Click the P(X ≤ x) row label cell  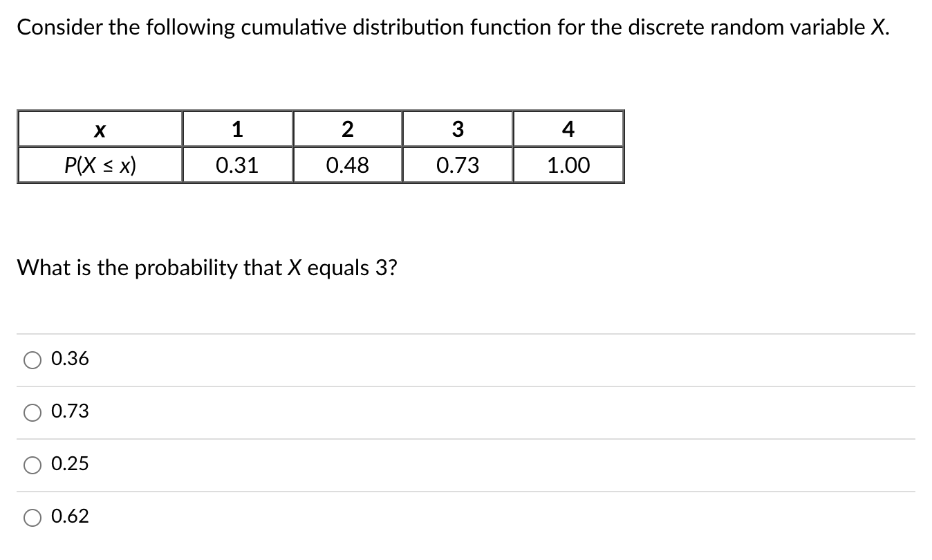100,165
